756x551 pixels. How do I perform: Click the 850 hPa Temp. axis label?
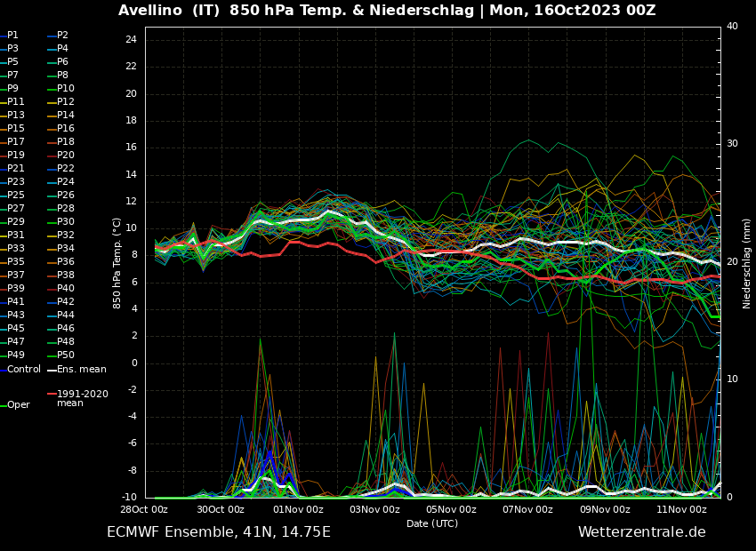click(x=117, y=262)
